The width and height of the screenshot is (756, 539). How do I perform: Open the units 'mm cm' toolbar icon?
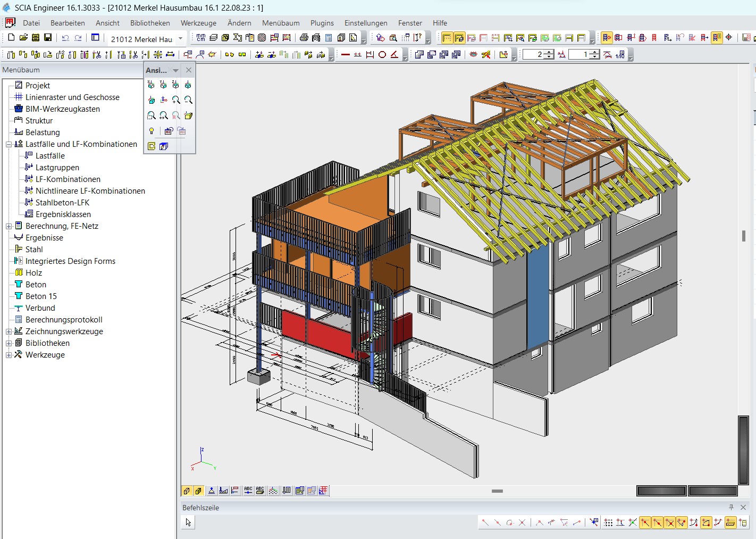[x=201, y=38]
